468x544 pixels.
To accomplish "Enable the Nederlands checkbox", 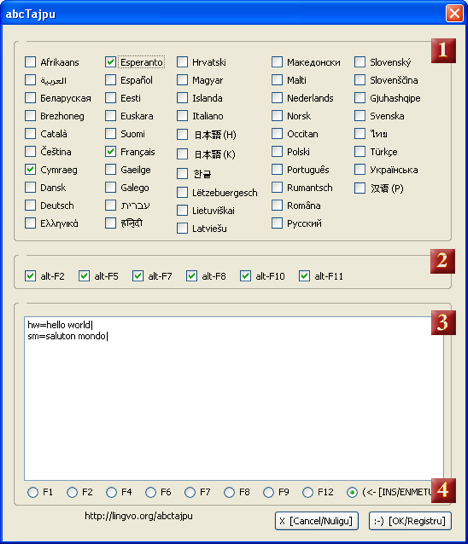I will tap(277, 98).
